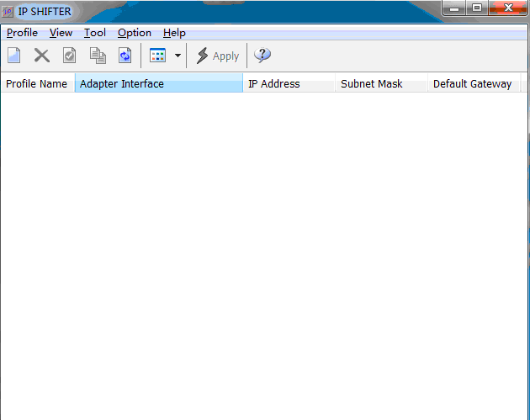Click the New Profile page icon
530x420 pixels.
coord(13,56)
